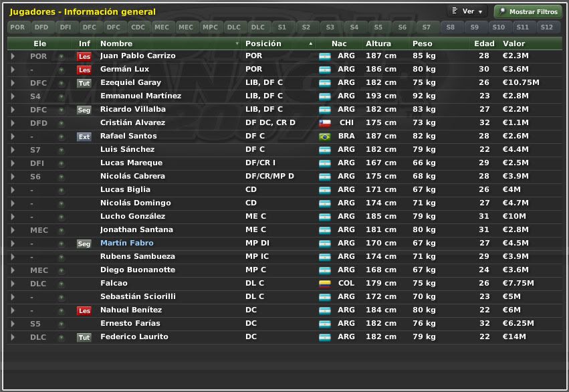Click the 'Les' injury icon for Nahuel Benítez
Screen dimensions: 569x392
pos(84,310)
